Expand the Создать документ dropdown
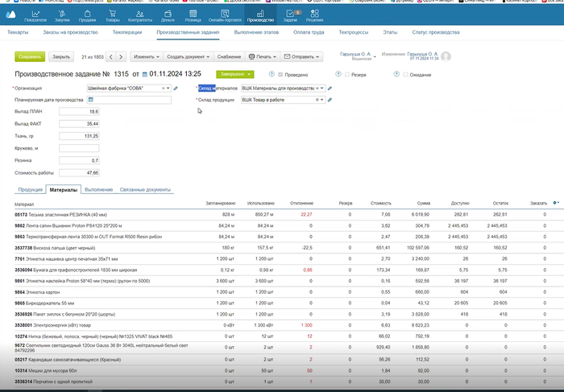 point(187,57)
